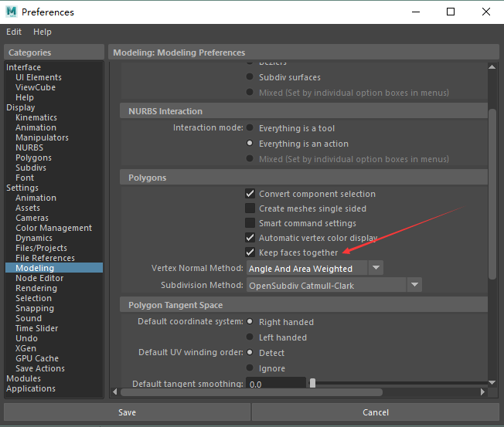Select Snapping category
This screenshot has width=504, height=427.
(35, 308)
